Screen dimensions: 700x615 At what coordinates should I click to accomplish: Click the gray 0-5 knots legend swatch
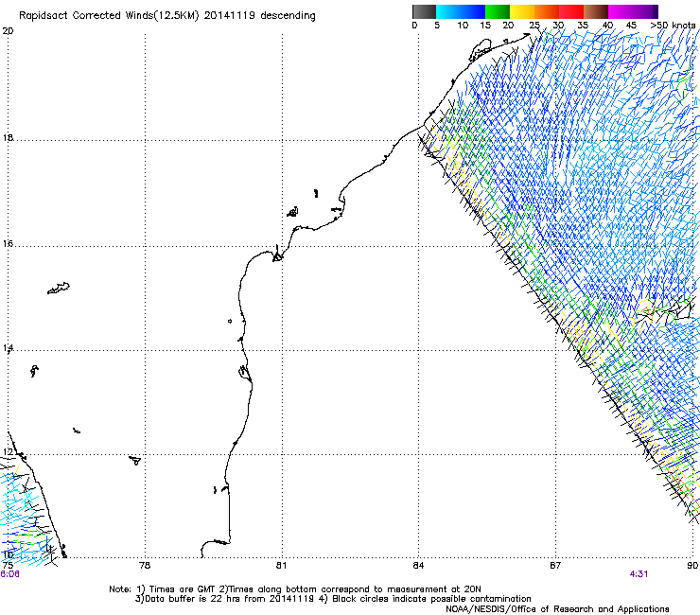tap(424, 11)
